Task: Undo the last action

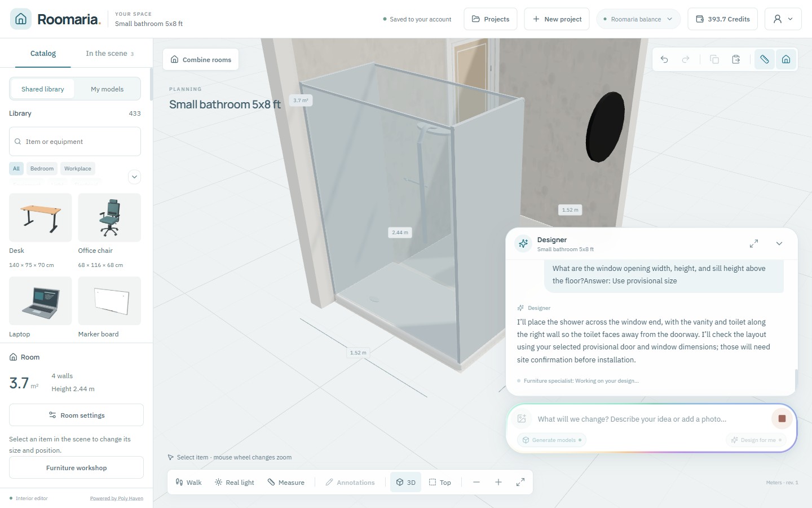Action: point(664,59)
